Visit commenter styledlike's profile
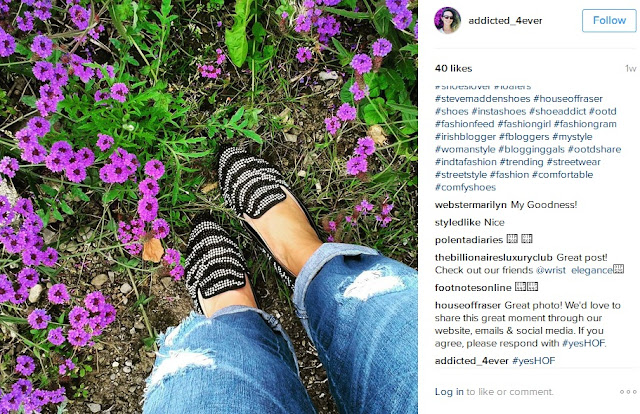Screen dimensions: 640x414 [458, 222]
